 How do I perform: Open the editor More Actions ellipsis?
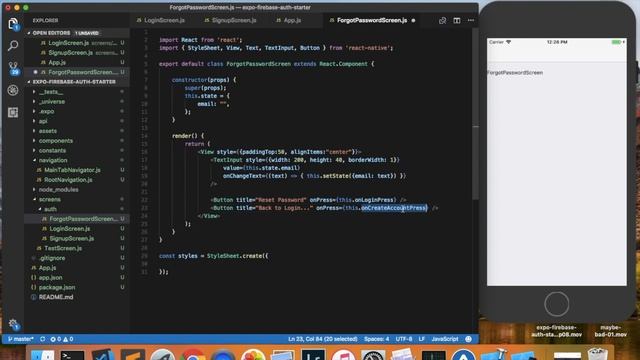coord(471,20)
